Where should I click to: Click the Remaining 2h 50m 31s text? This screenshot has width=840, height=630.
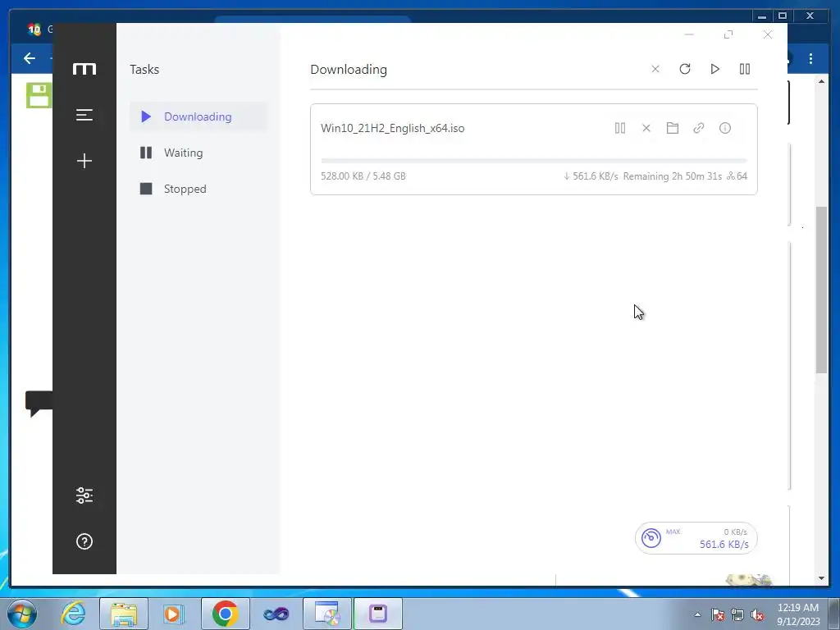coord(673,176)
